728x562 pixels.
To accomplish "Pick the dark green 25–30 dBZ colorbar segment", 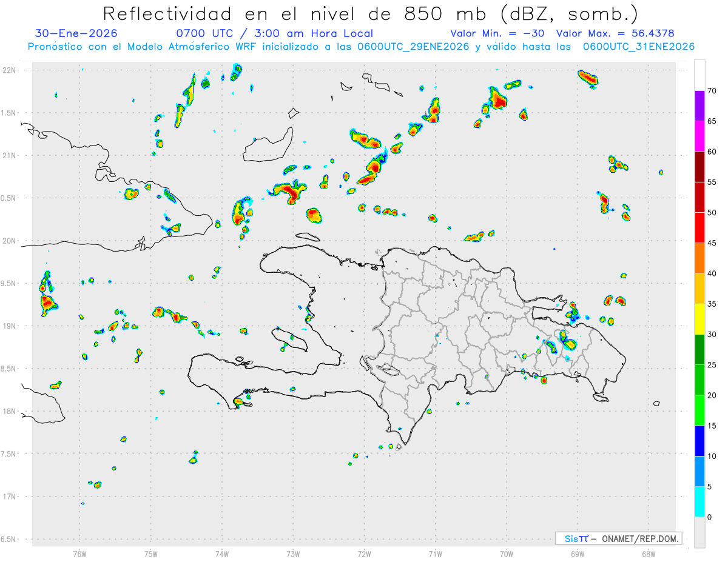I will (699, 350).
